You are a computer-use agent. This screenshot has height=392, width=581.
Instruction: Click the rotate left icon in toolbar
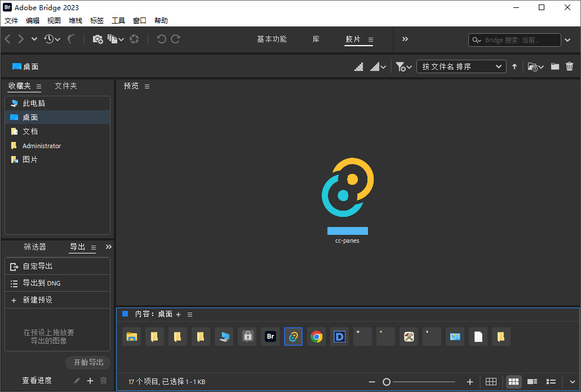click(x=161, y=39)
